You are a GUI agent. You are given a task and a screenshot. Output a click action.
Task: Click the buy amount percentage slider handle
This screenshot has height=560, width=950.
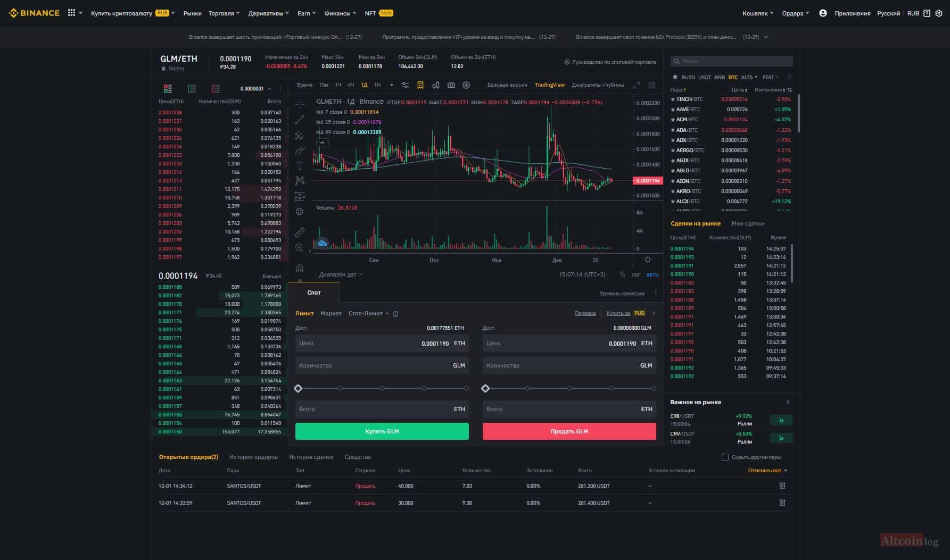pos(298,389)
